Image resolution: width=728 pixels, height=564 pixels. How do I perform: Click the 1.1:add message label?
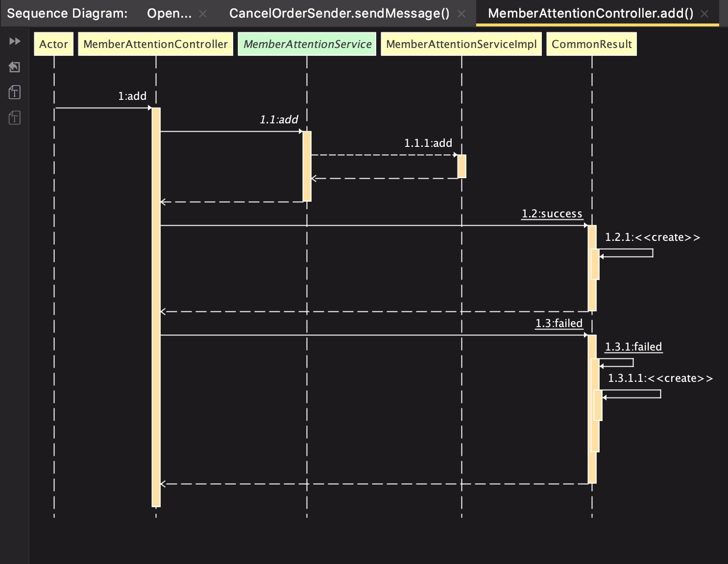pyautogui.click(x=279, y=119)
